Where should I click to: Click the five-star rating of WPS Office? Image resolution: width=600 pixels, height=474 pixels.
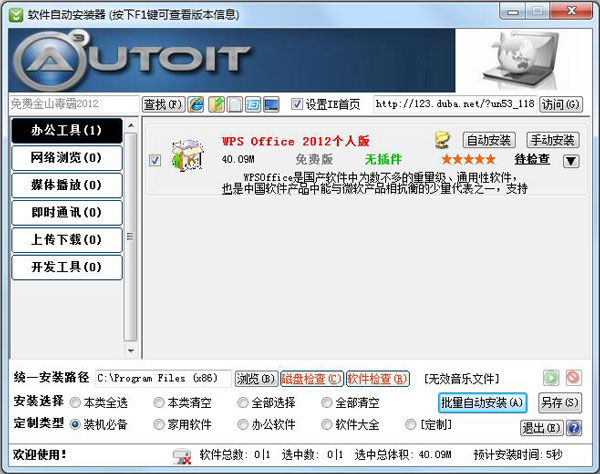468,160
